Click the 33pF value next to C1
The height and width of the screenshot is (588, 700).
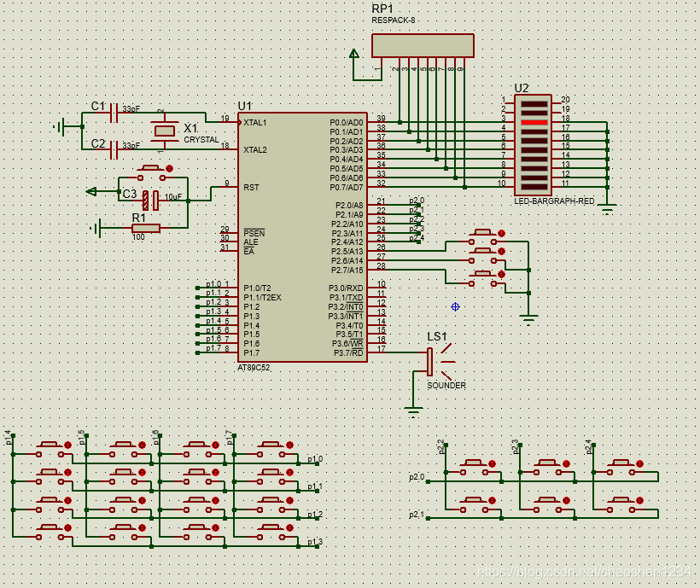click(x=131, y=109)
